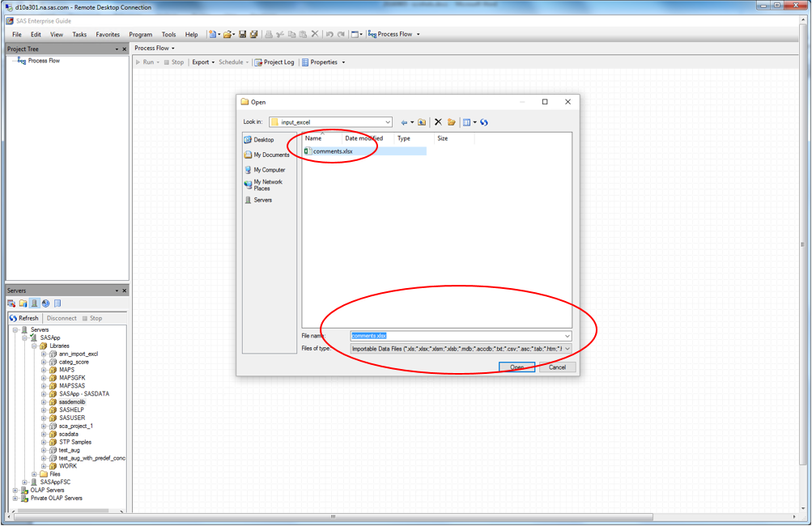Click the Delete X icon in Open dialog

point(438,122)
